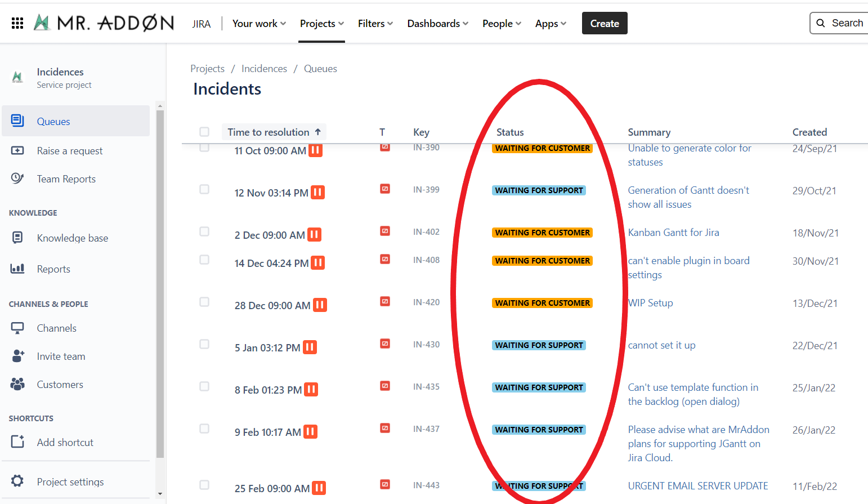
Task: Open Knowledge base from sidebar icon
Action: coord(17,238)
